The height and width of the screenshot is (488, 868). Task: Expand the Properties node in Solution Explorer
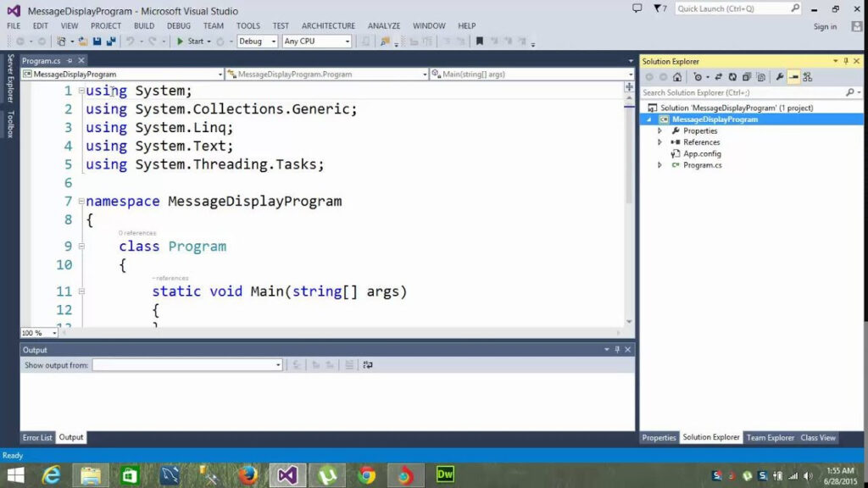(x=659, y=131)
